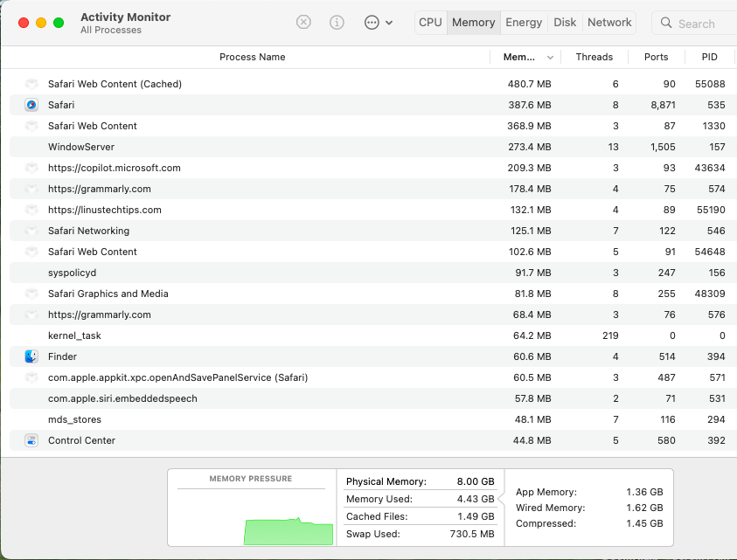Click the Memory Used 4.43 GB value
737x560 pixels.
click(x=476, y=499)
